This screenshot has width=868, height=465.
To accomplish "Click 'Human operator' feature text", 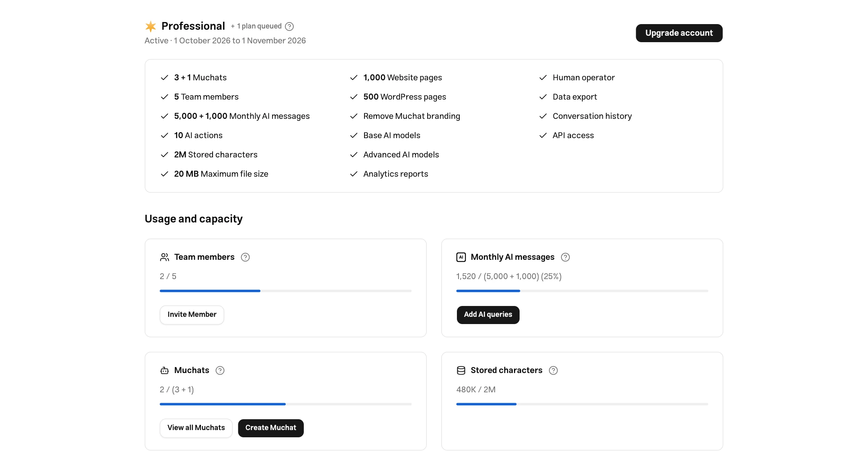I will click(x=584, y=78).
